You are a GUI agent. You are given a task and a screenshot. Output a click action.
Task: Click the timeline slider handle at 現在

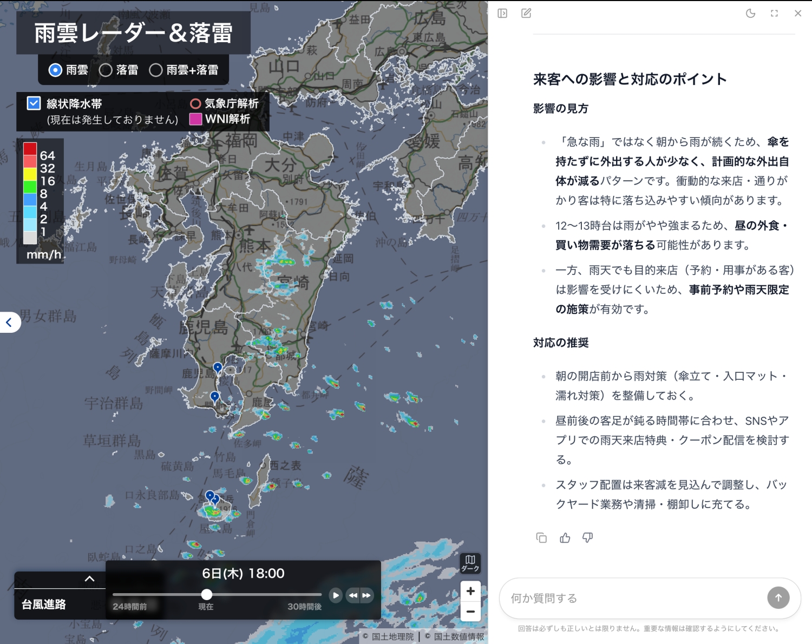tap(206, 595)
